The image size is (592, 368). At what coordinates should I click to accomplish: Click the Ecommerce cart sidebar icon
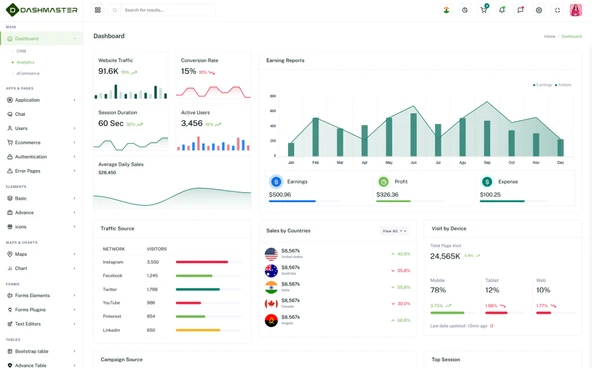[x=10, y=143]
